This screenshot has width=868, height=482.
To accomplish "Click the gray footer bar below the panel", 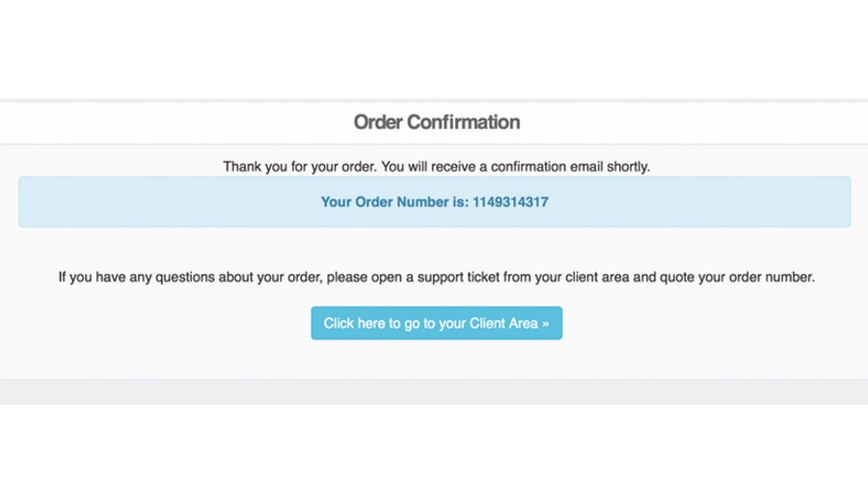I will pos(434,392).
